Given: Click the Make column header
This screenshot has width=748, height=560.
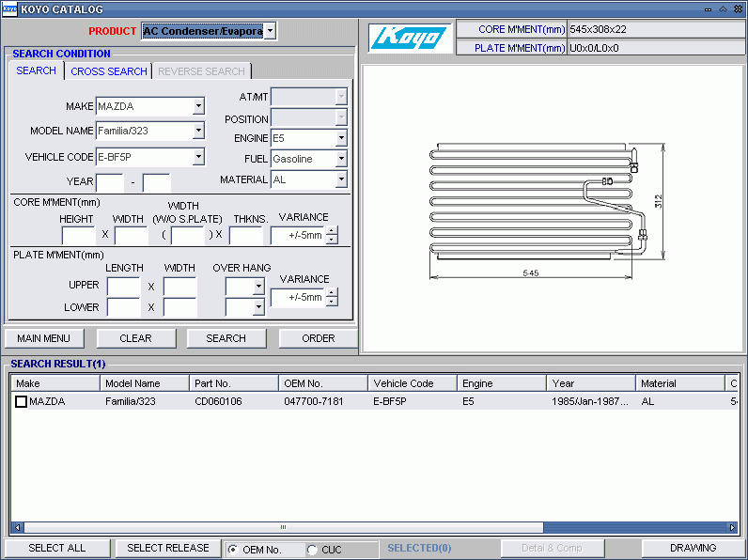Looking at the screenshot, I should tap(55, 383).
